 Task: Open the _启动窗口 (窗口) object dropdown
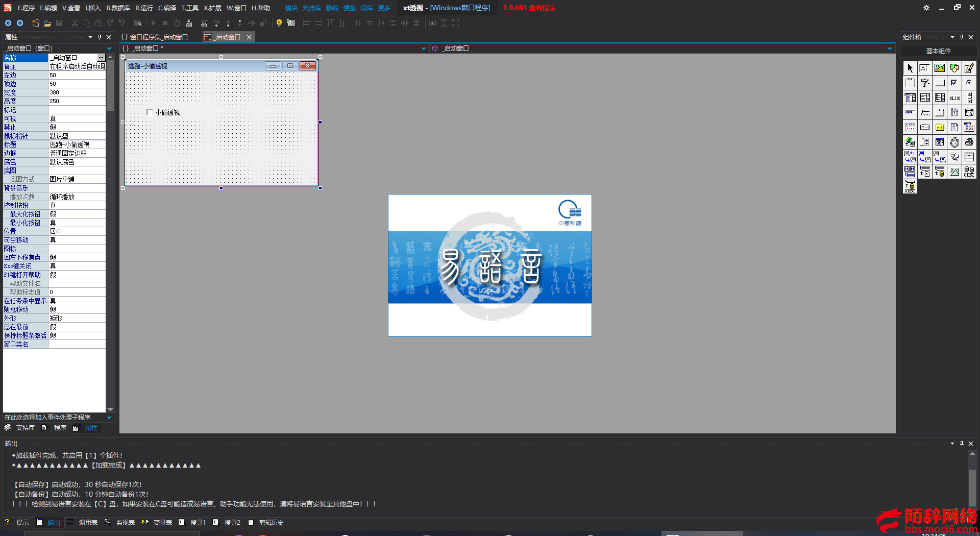coord(109,48)
